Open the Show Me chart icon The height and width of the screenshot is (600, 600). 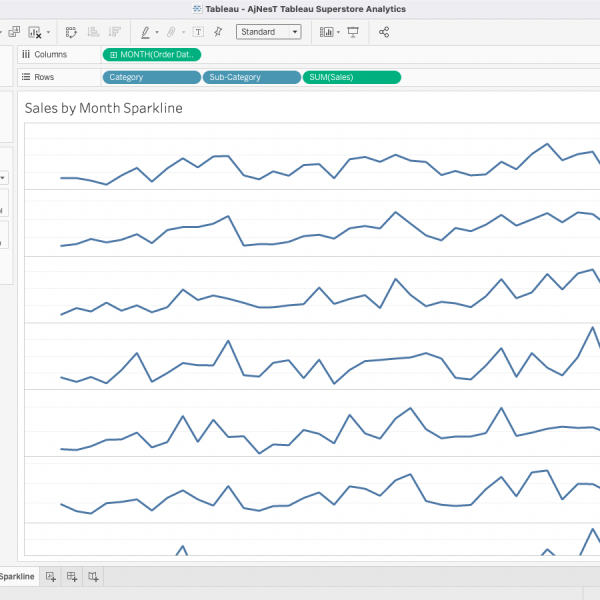[326, 32]
